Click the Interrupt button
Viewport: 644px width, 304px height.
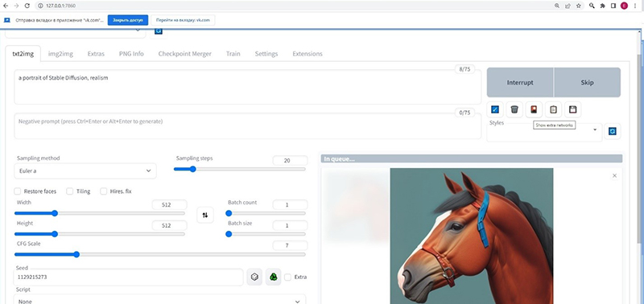click(x=520, y=83)
